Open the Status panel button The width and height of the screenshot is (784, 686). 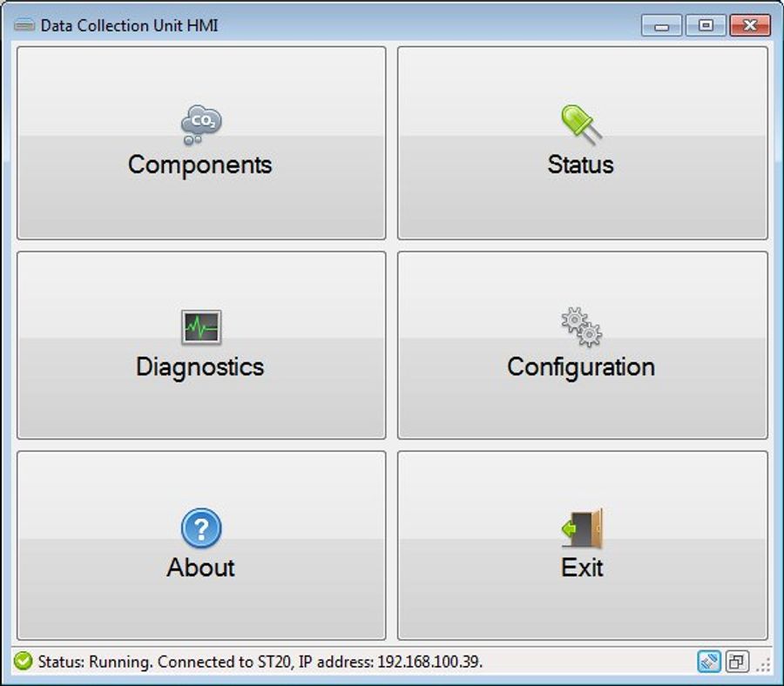583,143
